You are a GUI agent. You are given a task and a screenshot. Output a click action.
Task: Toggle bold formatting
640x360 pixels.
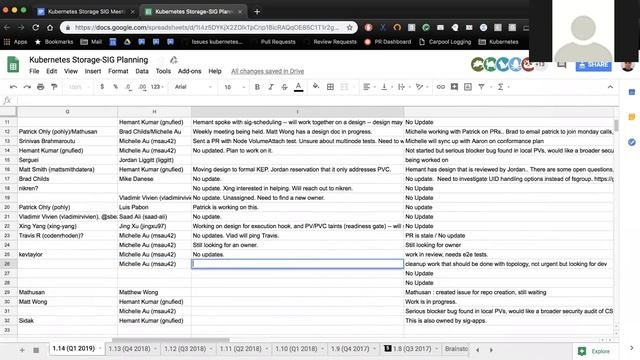(257, 87)
